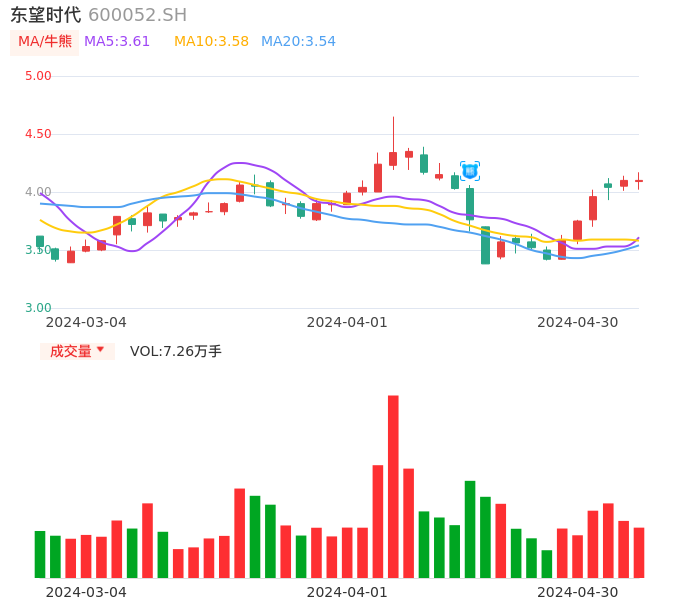Select the MA/牛熊 indicator button

pyautogui.click(x=45, y=42)
